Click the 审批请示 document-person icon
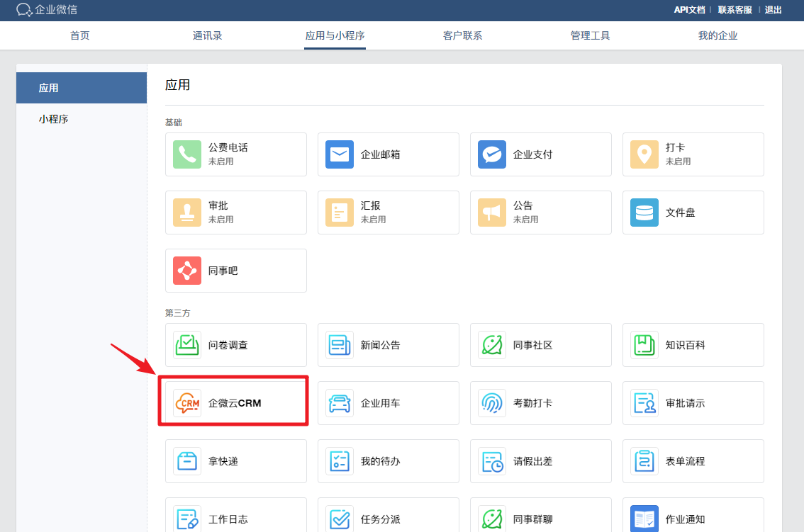 (644, 403)
